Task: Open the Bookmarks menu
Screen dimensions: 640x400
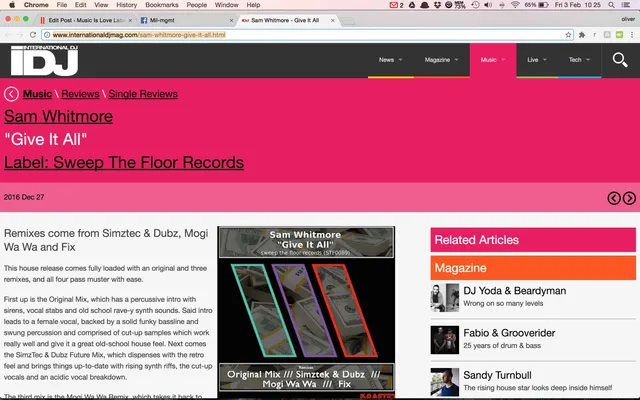Action: tap(162, 5)
